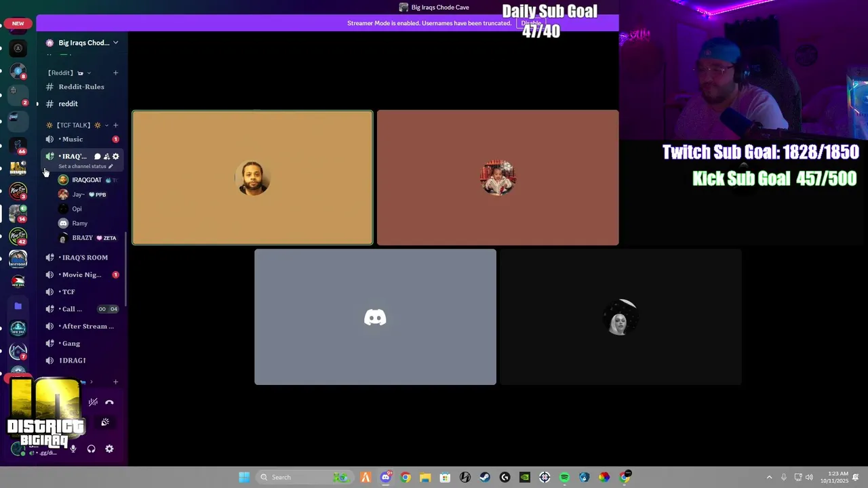
Task: Invite people to the IRAQ voice channel
Action: pos(106,157)
